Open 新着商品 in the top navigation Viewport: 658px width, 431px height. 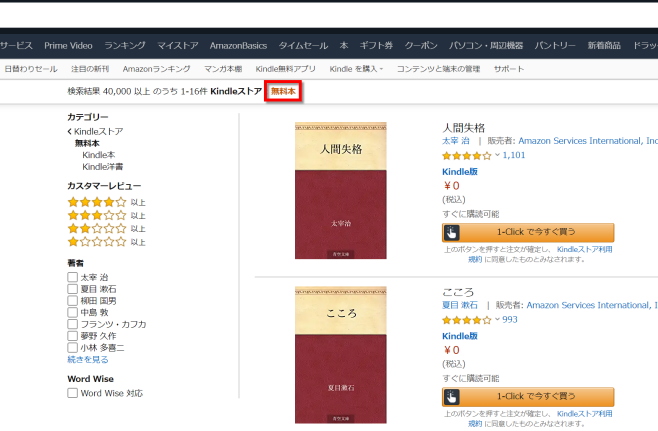point(604,46)
